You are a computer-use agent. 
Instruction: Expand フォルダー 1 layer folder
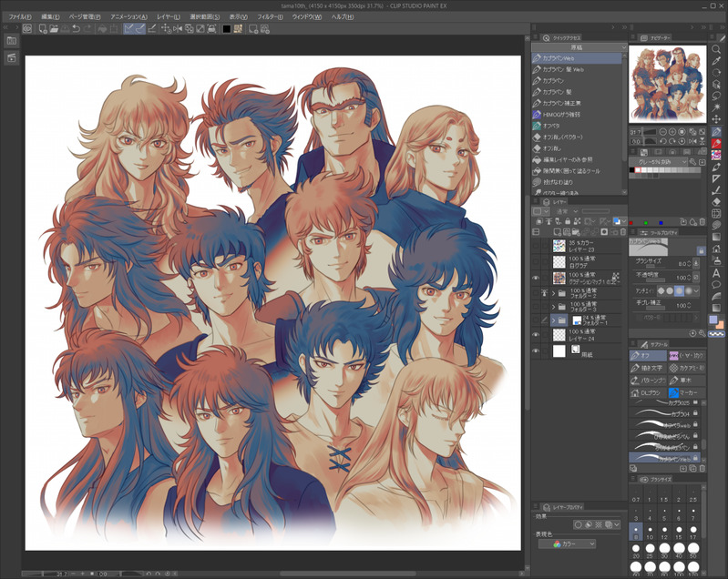point(553,320)
